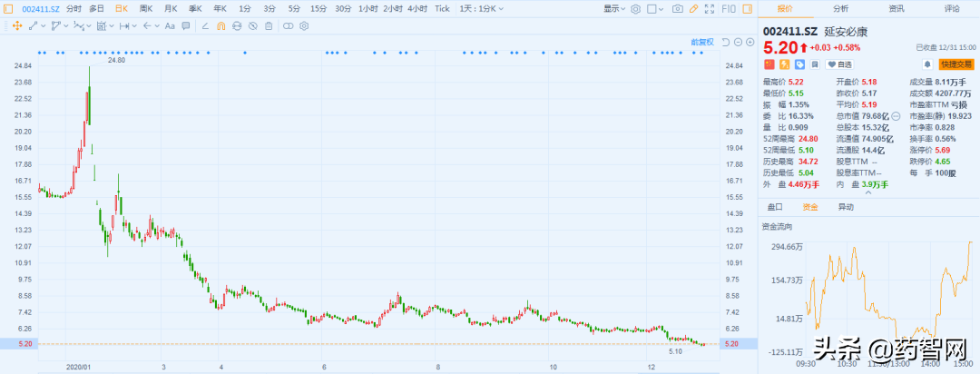This screenshot has height=374, width=980.
Task: Switch to the 分时 chart tab
Action: (73, 9)
